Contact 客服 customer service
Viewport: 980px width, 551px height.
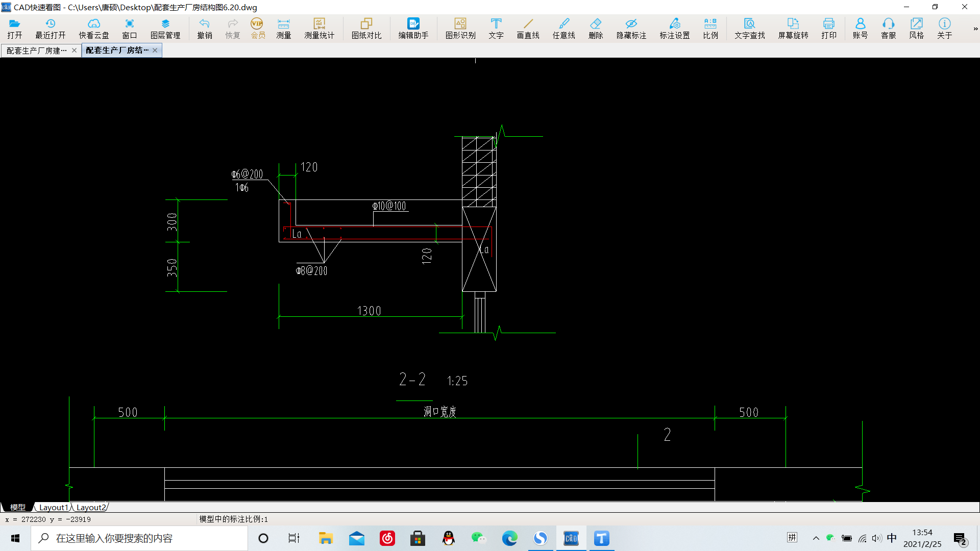click(x=889, y=29)
